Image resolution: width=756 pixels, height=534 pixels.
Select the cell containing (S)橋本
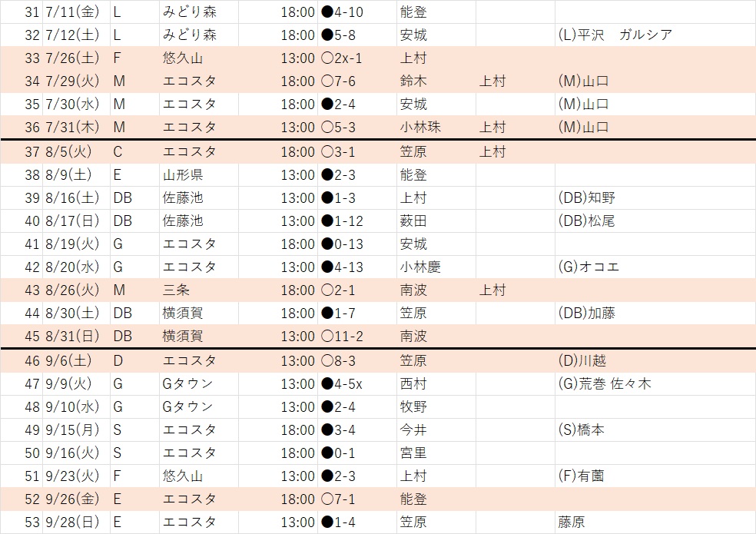click(x=582, y=430)
